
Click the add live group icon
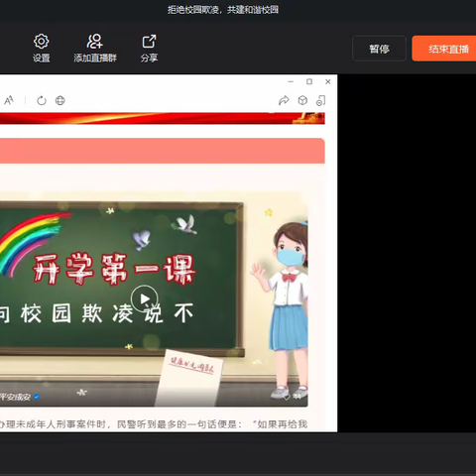click(x=95, y=48)
